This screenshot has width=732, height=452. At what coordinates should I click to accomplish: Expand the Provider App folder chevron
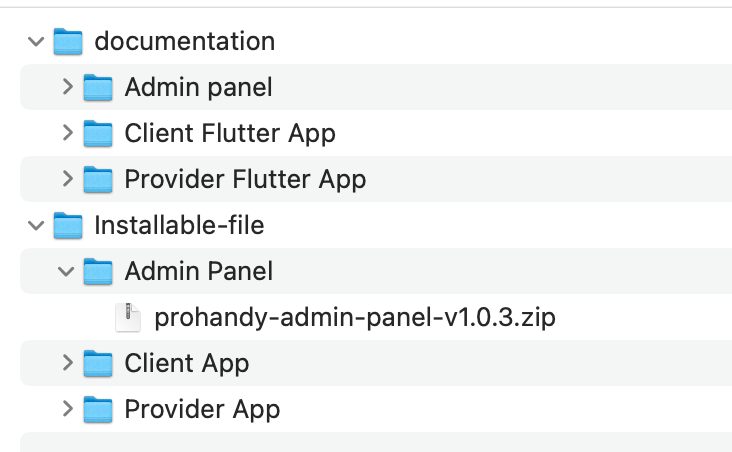[68, 409]
